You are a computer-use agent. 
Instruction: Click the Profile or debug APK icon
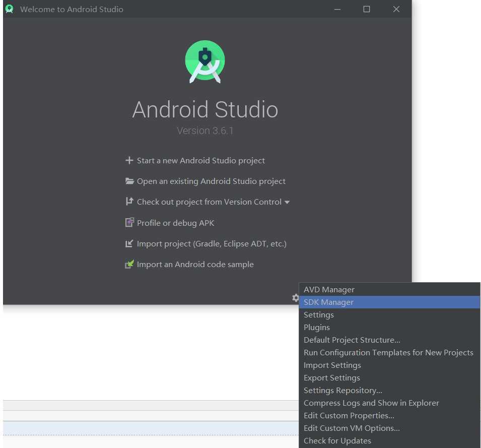point(129,222)
